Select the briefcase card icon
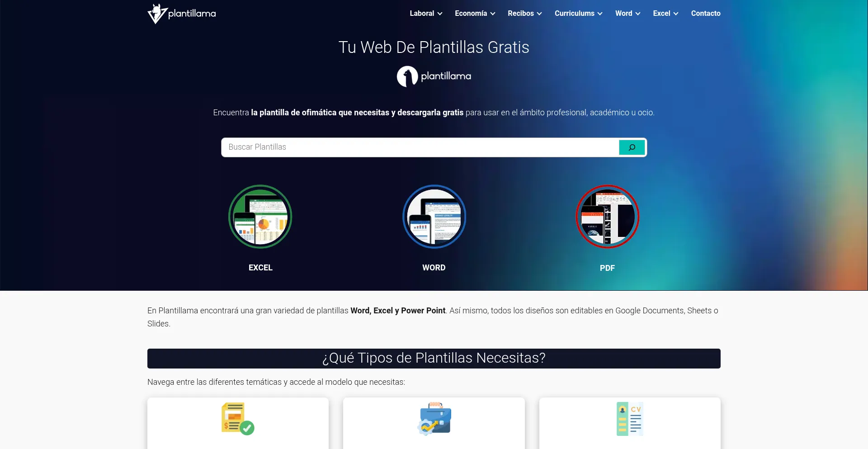 point(434,419)
